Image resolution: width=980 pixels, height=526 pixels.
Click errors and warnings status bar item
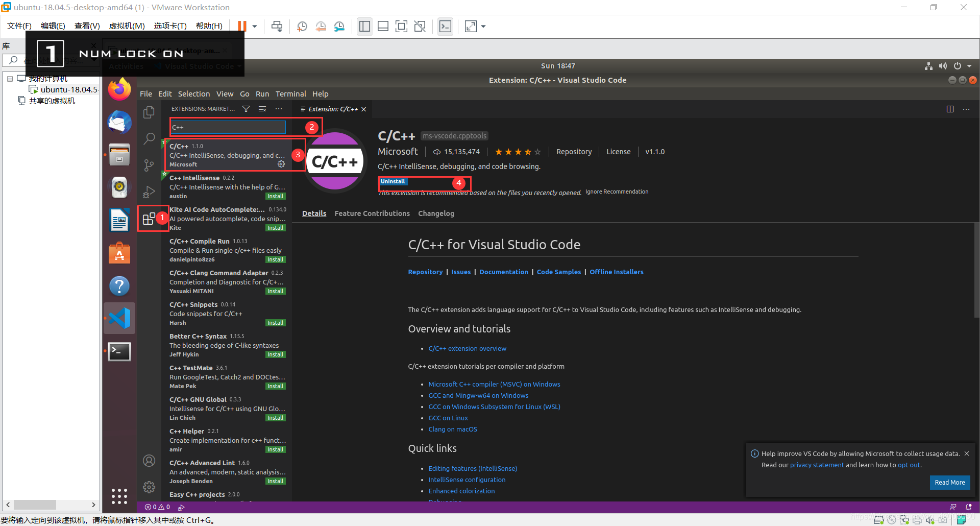(157, 507)
